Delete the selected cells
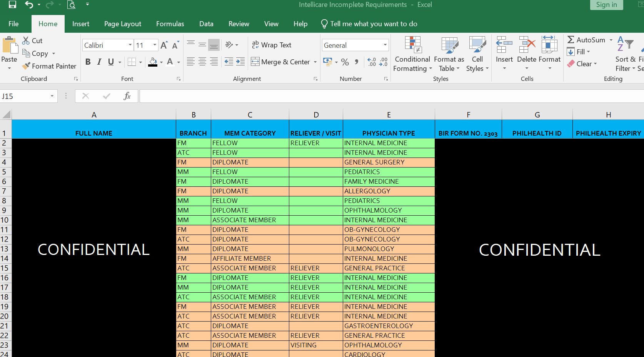The width and height of the screenshot is (644, 357). [x=527, y=54]
